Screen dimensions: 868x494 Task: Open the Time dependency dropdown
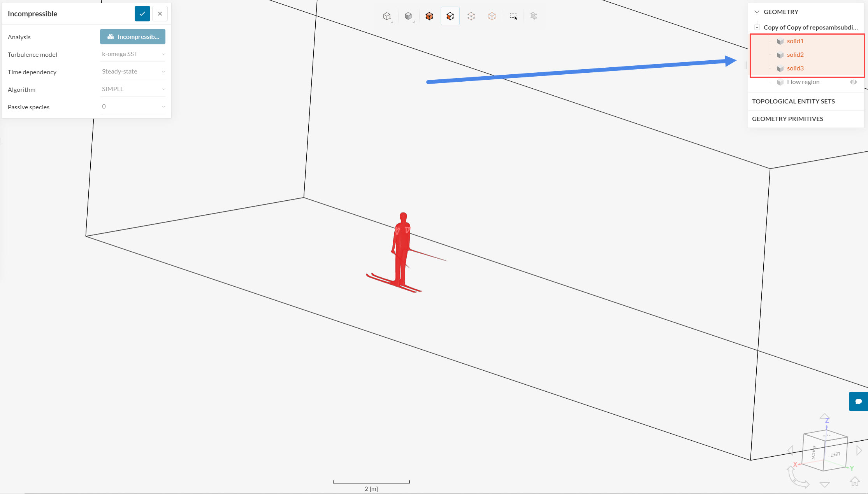pos(133,72)
